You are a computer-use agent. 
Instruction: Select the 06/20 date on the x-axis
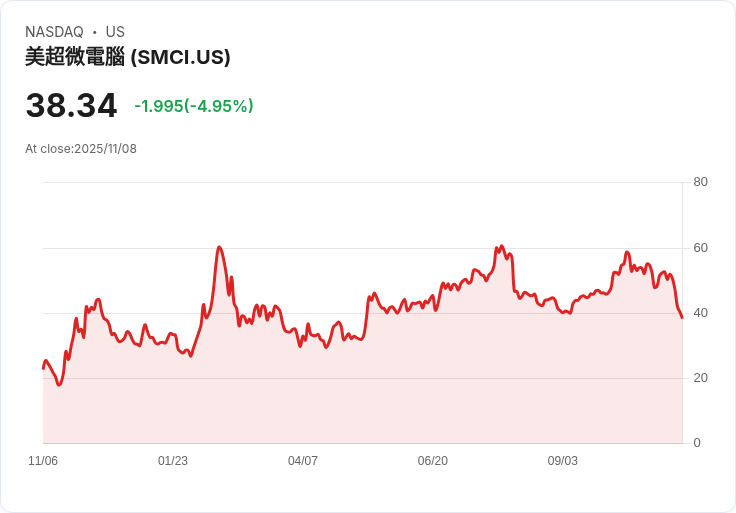click(x=433, y=461)
